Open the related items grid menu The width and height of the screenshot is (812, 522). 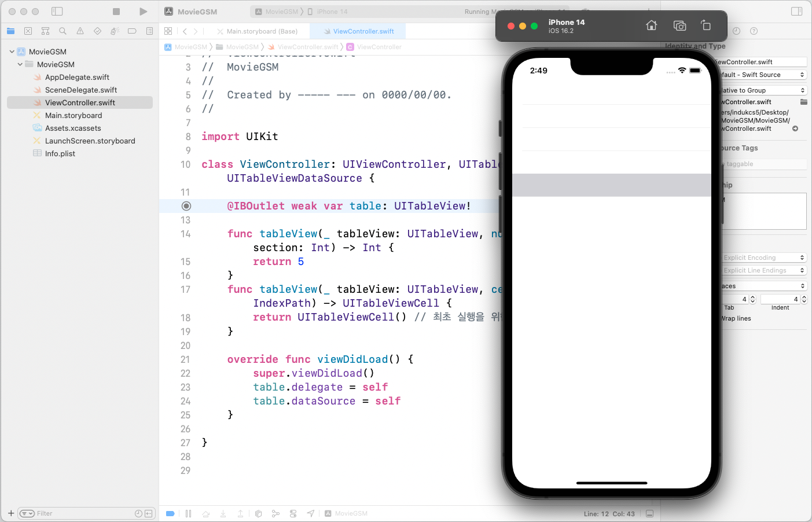(x=168, y=31)
